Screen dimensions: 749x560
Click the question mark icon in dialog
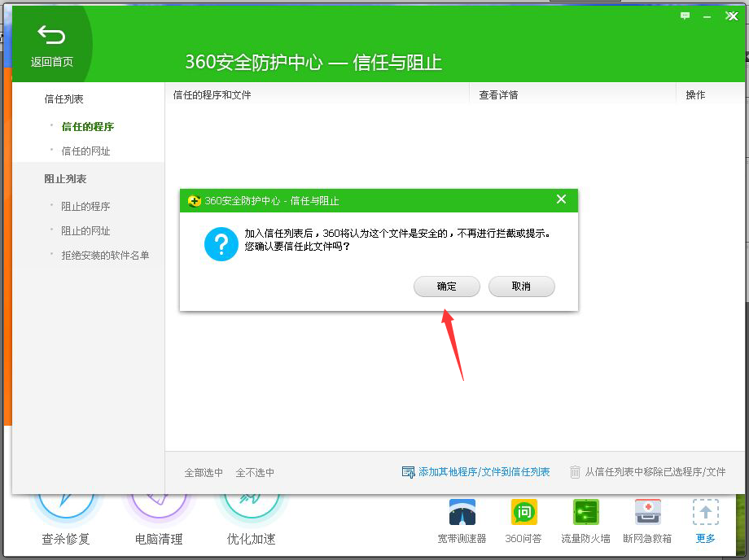point(221,244)
